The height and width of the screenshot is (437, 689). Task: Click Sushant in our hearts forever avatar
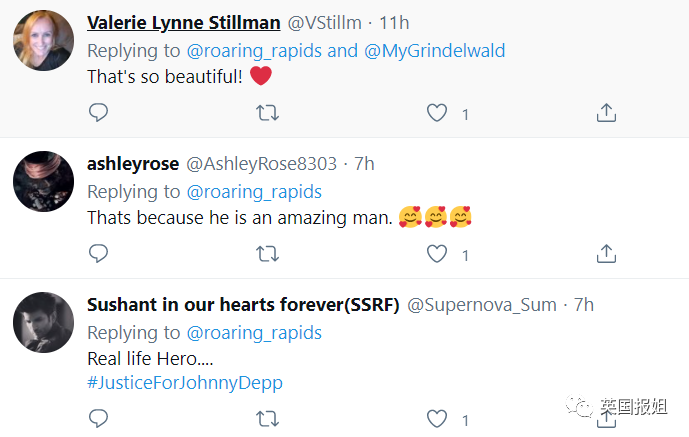[x=41, y=322]
